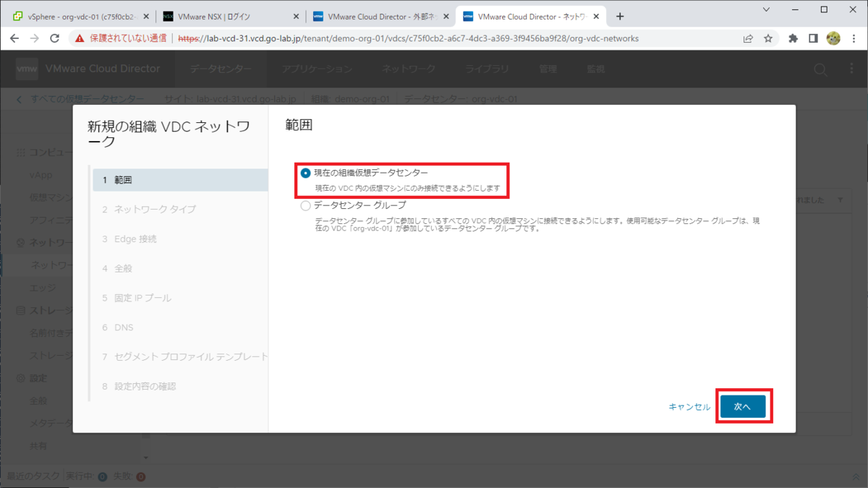
Task: Open the データセンター menu in header
Action: [x=221, y=69]
